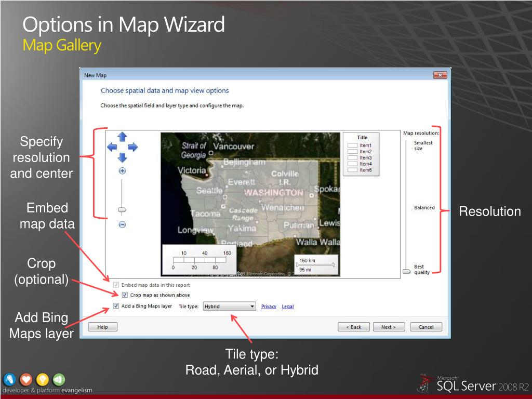Click the 150 km distance scale
This screenshot has width=532, height=399.
click(316, 264)
